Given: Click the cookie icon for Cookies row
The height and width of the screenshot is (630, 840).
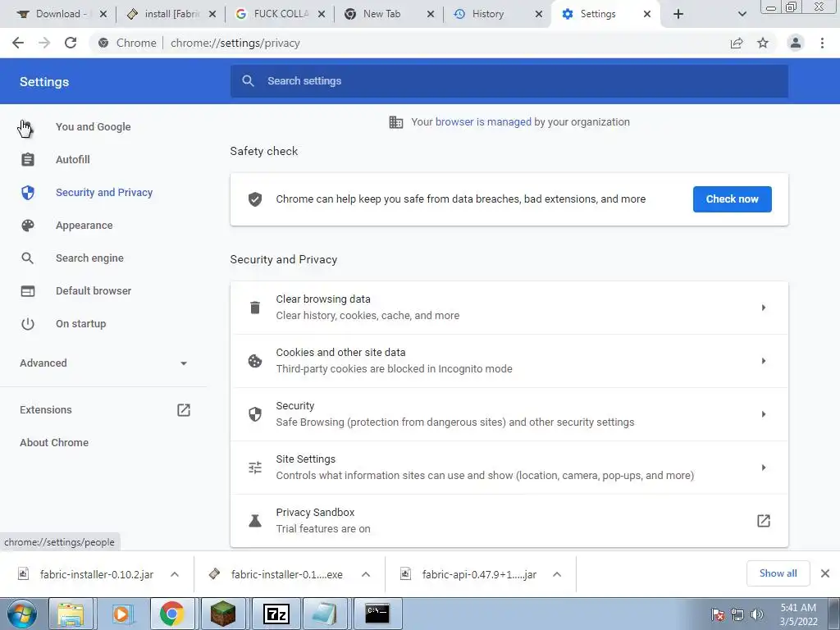Looking at the screenshot, I should pyautogui.click(x=255, y=361).
